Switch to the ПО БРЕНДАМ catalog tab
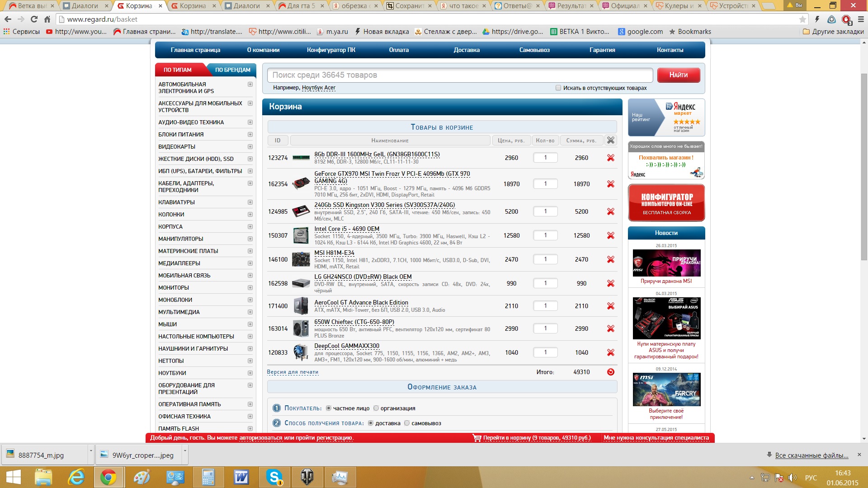This screenshot has height=488, width=868. click(x=232, y=70)
